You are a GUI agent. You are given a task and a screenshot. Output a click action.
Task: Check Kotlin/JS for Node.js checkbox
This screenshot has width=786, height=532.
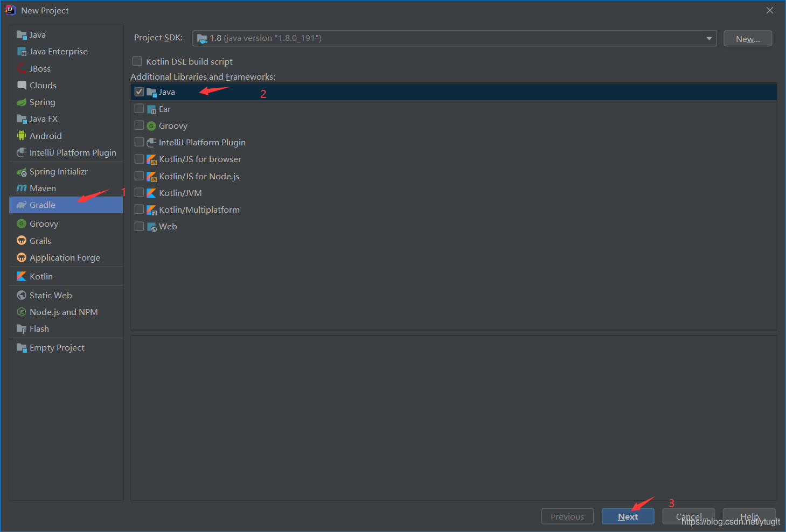[139, 176]
